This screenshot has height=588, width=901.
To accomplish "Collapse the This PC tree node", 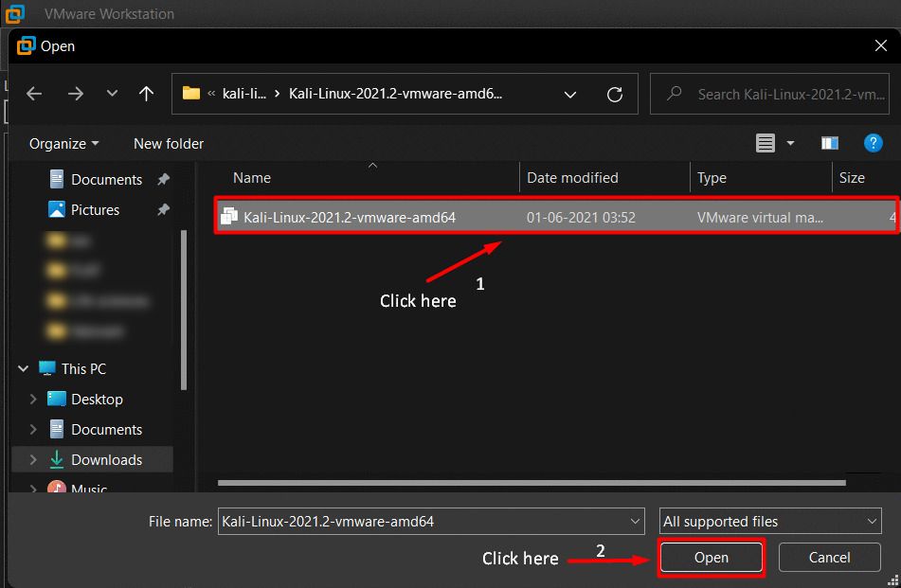I will click(x=21, y=368).
